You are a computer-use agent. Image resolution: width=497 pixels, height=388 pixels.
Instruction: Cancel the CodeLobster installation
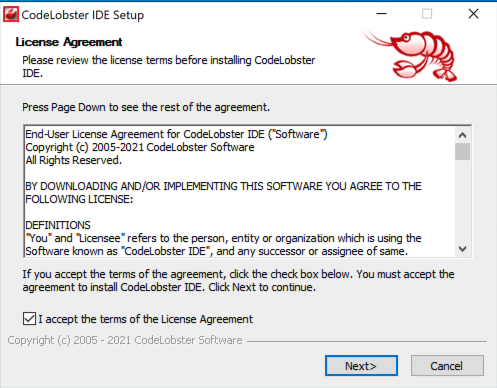(447, 366)
